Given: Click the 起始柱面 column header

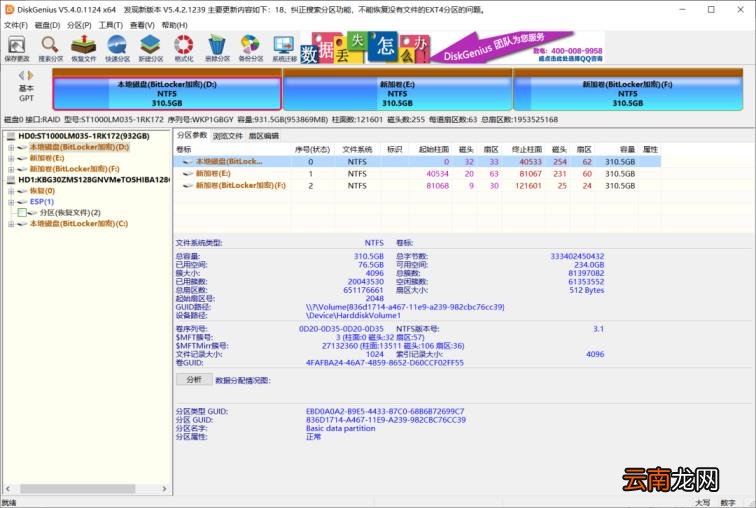Looking at the screenshot, I should coord(433,150).
